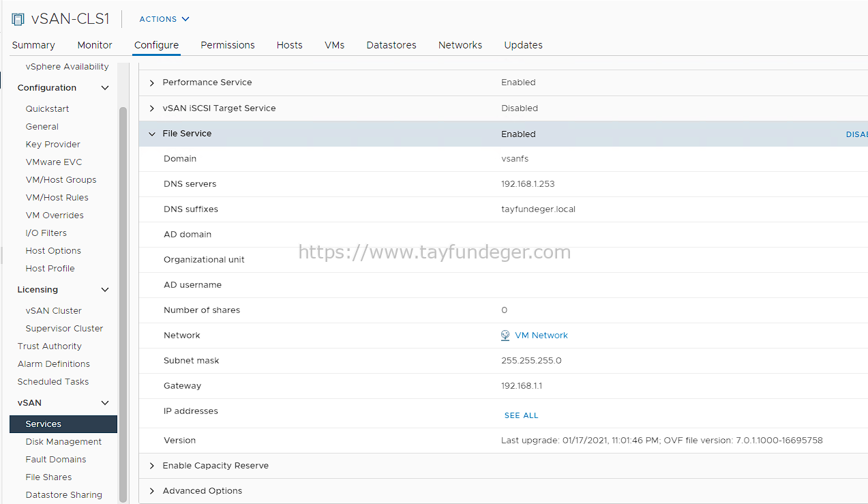The width and height of the screenshot is (868, 504).
Task: Open Key Provider settings
Action: 53,145
